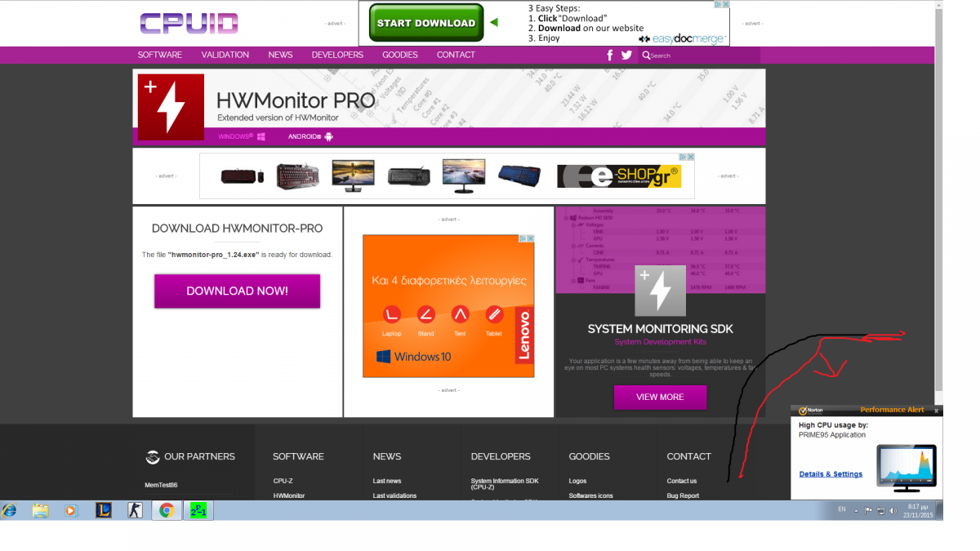Open the HWMonitor footer link
980x551 pixels.
click(289, 495)
